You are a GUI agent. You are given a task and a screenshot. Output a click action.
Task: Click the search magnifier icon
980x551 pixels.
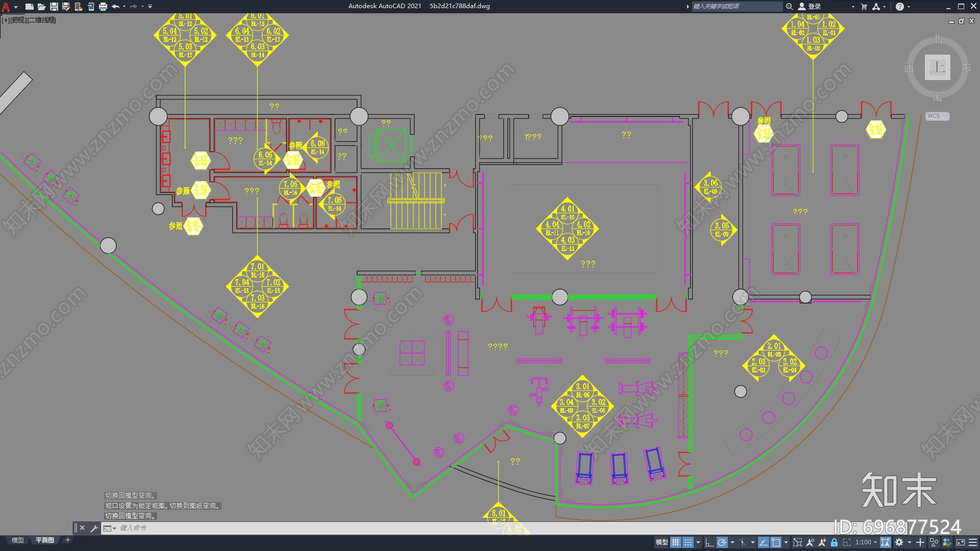pos(789,6)
